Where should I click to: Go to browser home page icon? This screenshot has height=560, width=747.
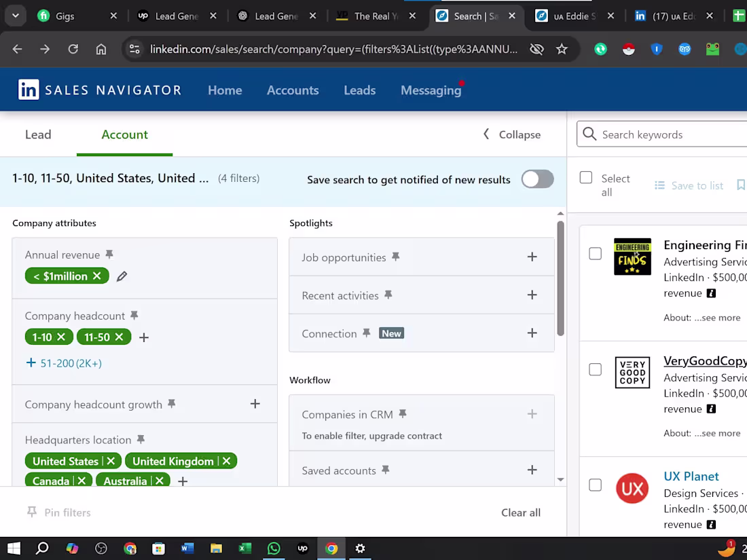(101, 49)
